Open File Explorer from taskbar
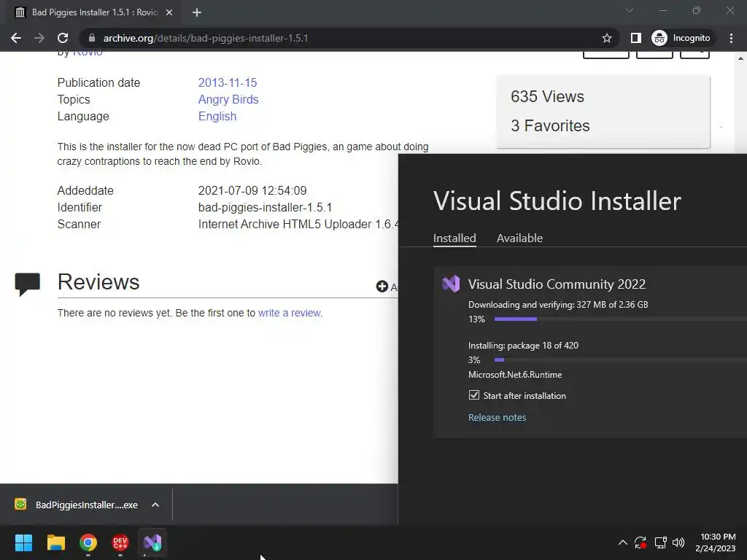Image resolution: width=747 pixels, height=560 pixels. pos(55,542)
